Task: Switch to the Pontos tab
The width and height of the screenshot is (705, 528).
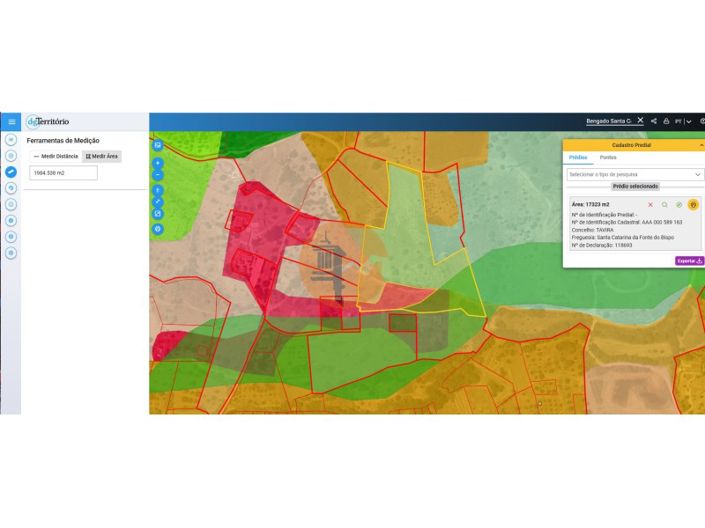Action: pyautogui.click(x=608, y=158)
